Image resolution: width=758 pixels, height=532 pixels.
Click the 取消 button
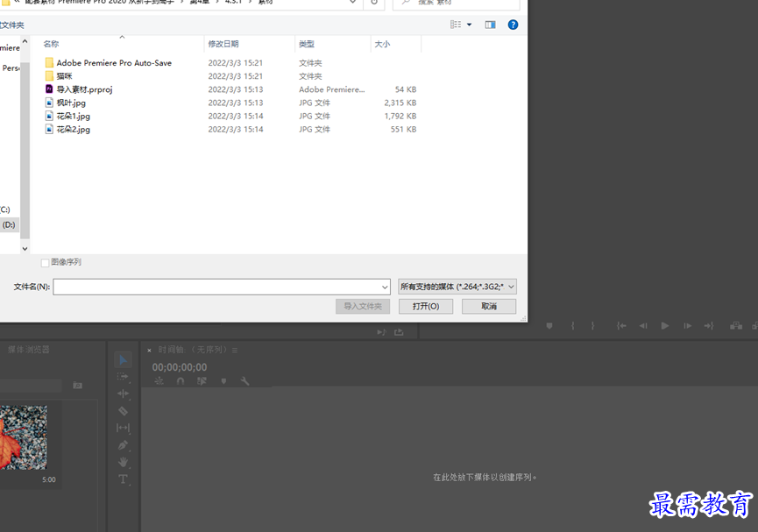point(489,306)
